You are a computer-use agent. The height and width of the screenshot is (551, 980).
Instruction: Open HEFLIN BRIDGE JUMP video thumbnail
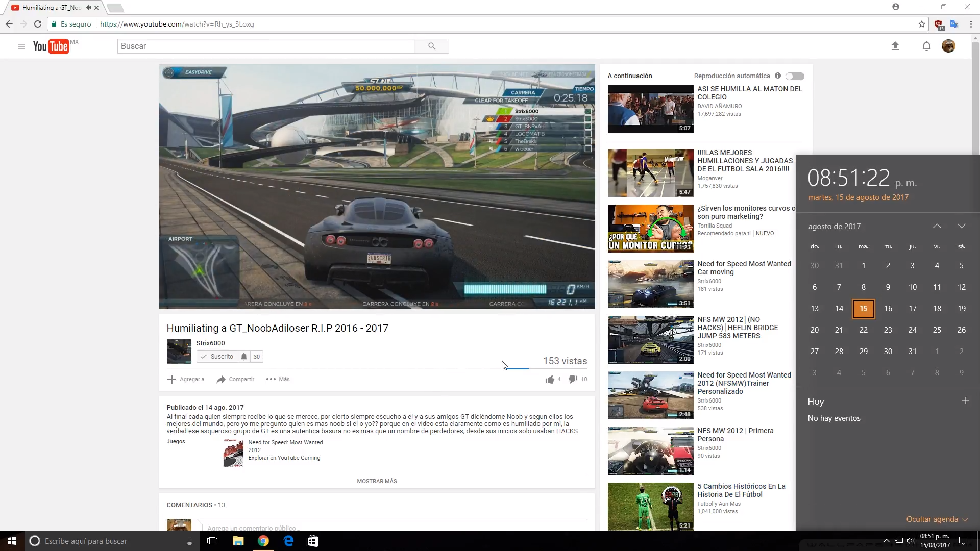point(650,340)
